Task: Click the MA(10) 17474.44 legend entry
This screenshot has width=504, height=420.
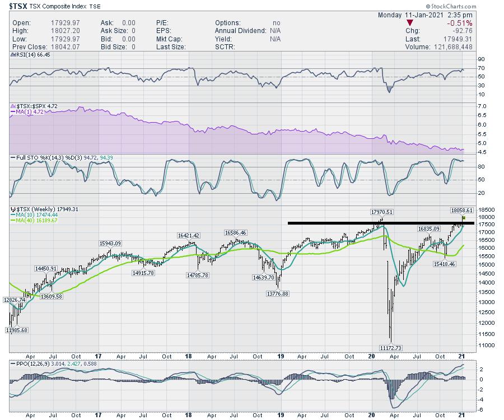Action: [x=35, y=214]
